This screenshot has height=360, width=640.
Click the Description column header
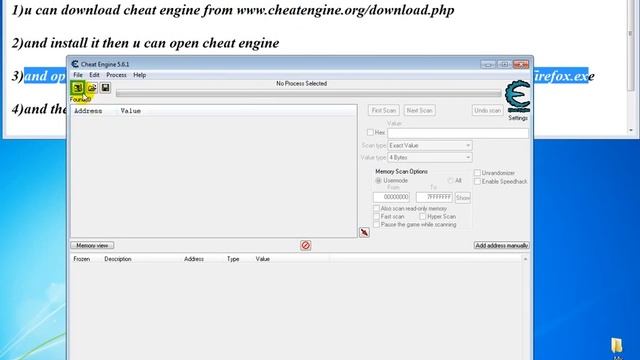point(118,259)
